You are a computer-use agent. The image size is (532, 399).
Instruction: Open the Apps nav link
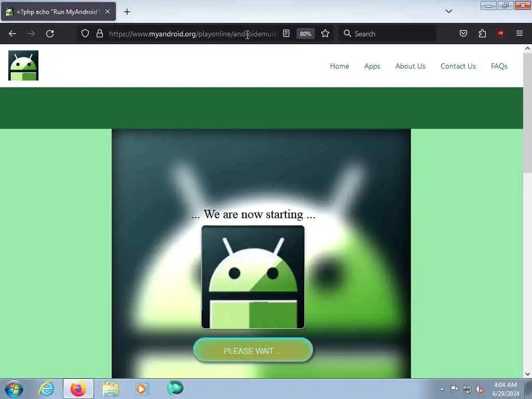click(372, 66)
